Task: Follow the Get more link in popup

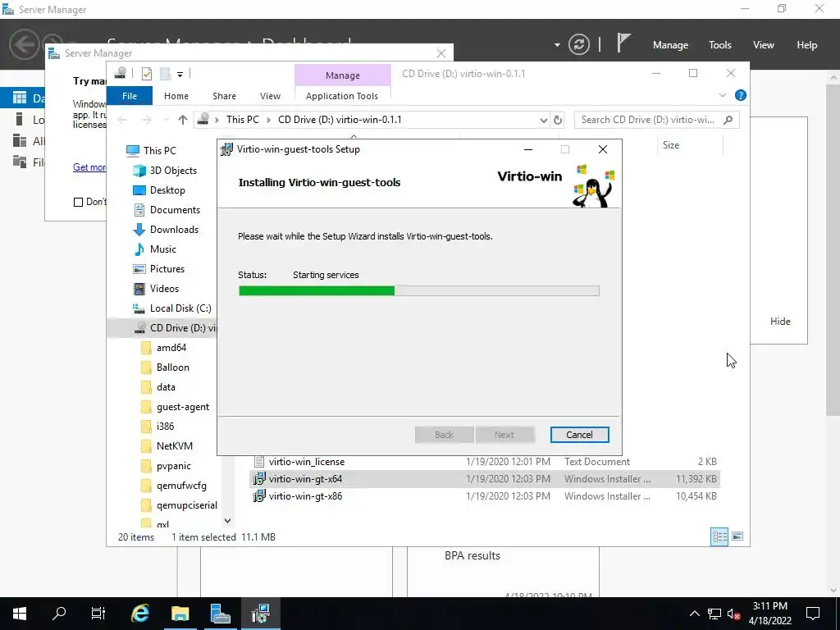Action: coord(89,167)
